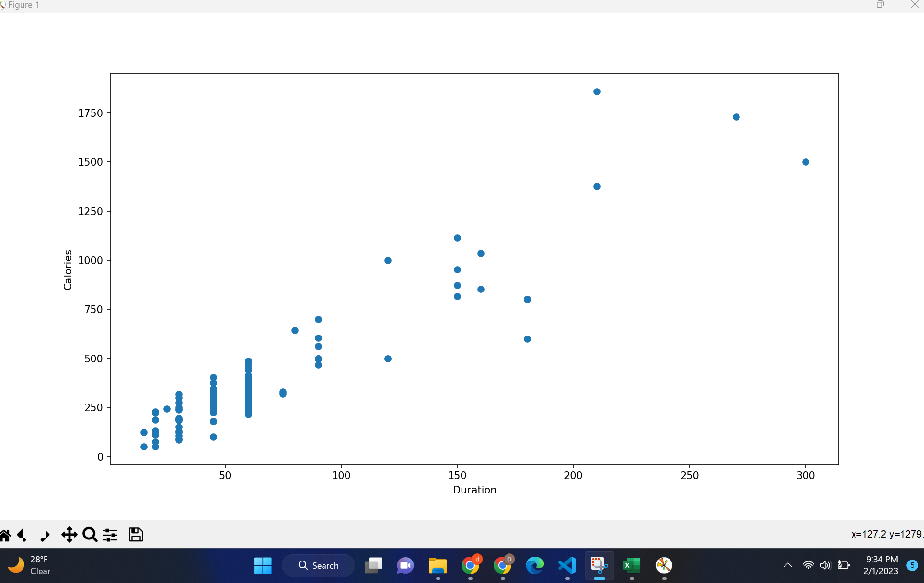
Task: Navigate forward to the next plot view
Action: (43, 535)
